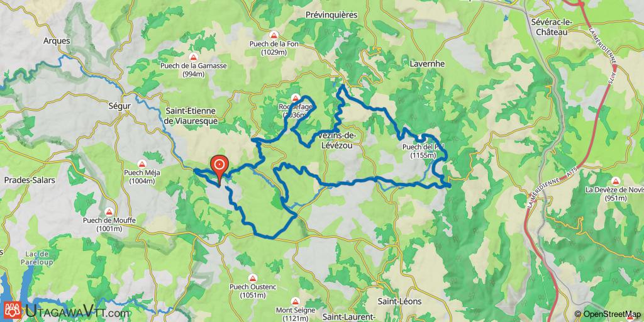Click the Puech de la Gamasse peak icon
This screenshot has width=644, height=322.
click(x=193, y=57)
